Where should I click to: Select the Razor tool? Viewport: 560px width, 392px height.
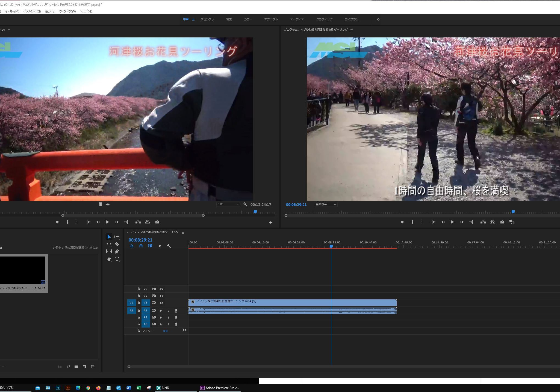117,244
